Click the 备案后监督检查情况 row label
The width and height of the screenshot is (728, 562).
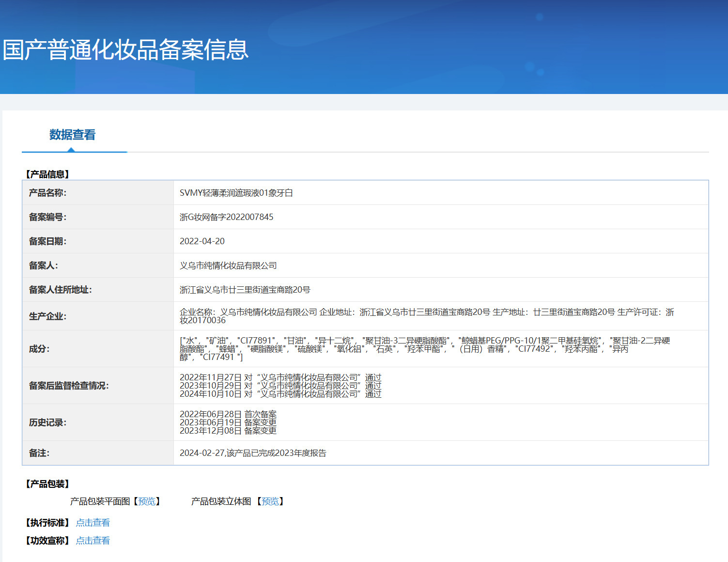(x=69, y=386)
